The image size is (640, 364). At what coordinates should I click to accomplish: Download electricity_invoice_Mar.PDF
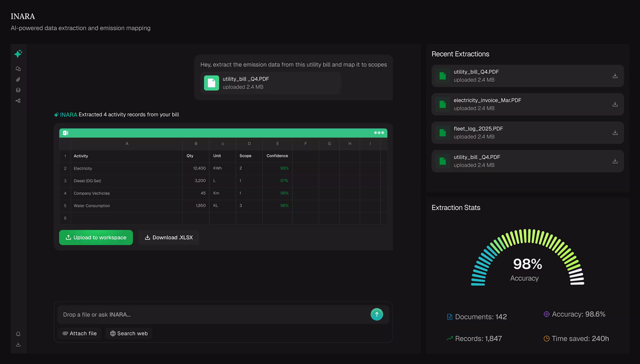click(x=615, y=104)
